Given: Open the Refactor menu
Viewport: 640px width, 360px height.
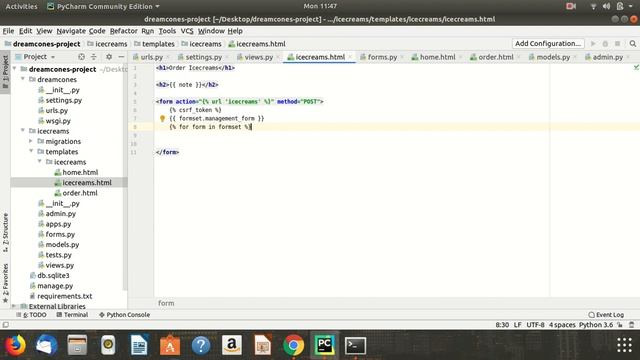Looking at the screenshot, I should (x=123, y=31).
